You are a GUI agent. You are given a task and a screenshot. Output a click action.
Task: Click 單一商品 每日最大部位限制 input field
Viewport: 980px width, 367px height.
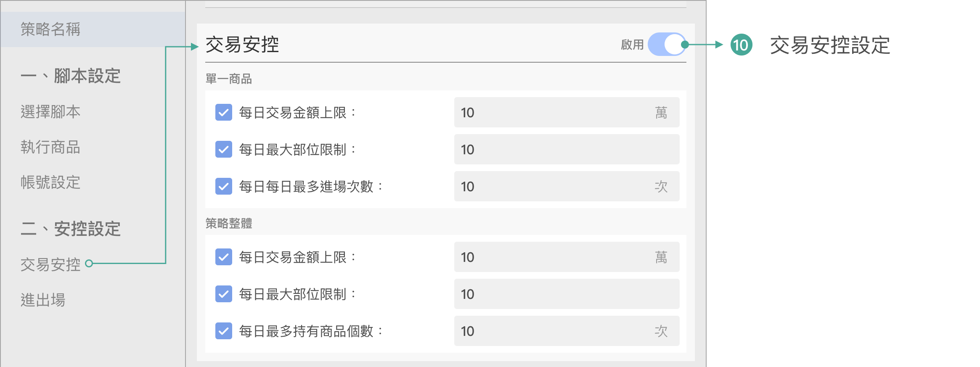[x=566, y=150]
